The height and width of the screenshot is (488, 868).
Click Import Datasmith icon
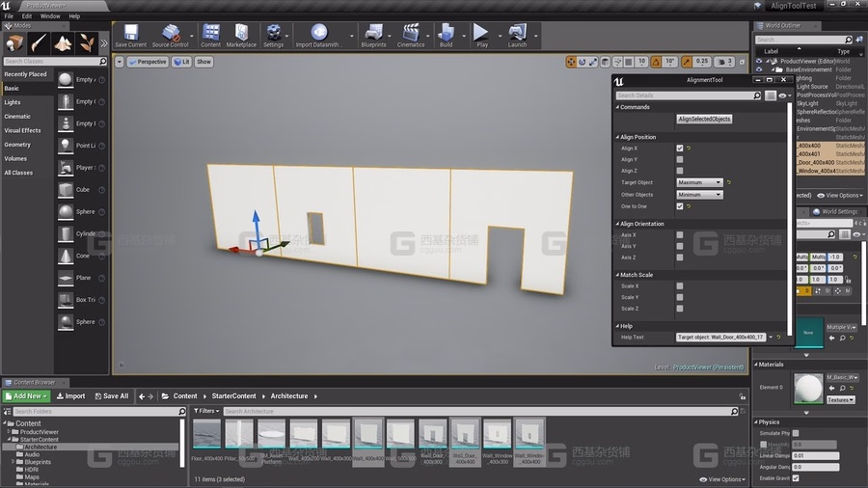(319, 36)
